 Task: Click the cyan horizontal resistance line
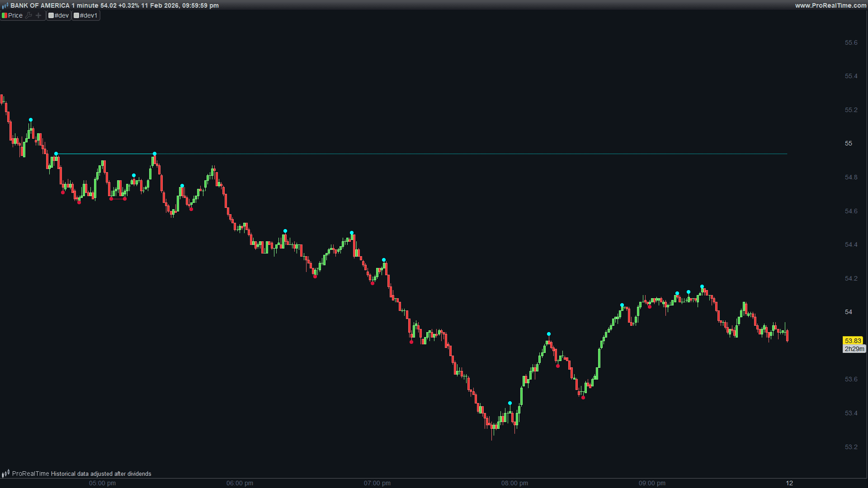click(x=452, y=154)
